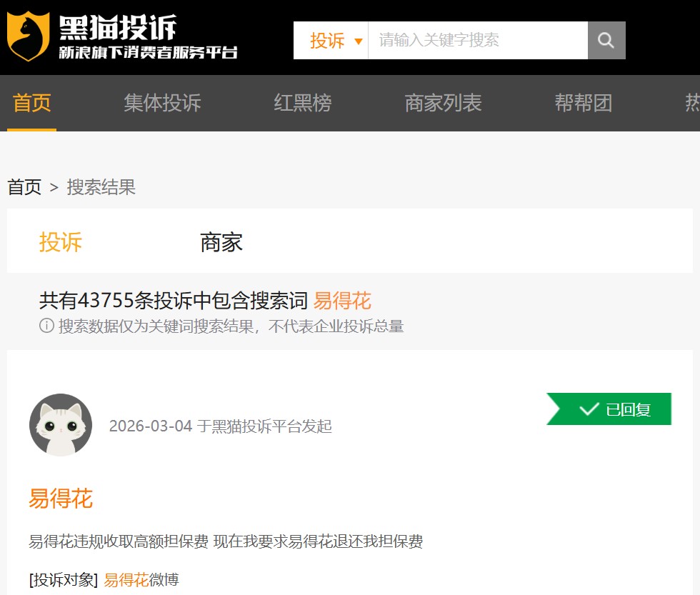The width and height of the screenshot is (700, 595).
Task: Click the count text 共有43755条投诉中包含搜索词
Action: (x=174, y=301)
